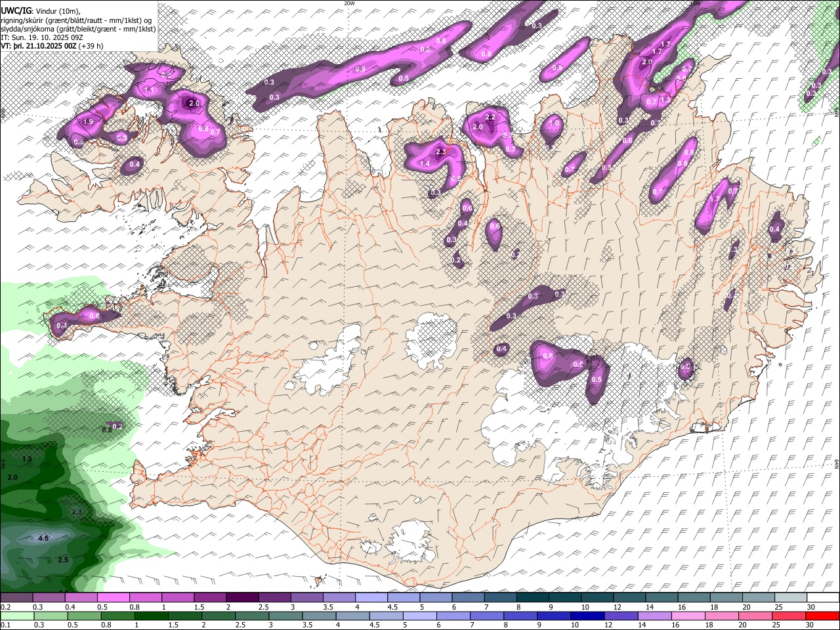840x630 pixels.
Task: Click the 'IT: Sun. 19. 10. 2025 09Z' line
Action: click(42, 37)
